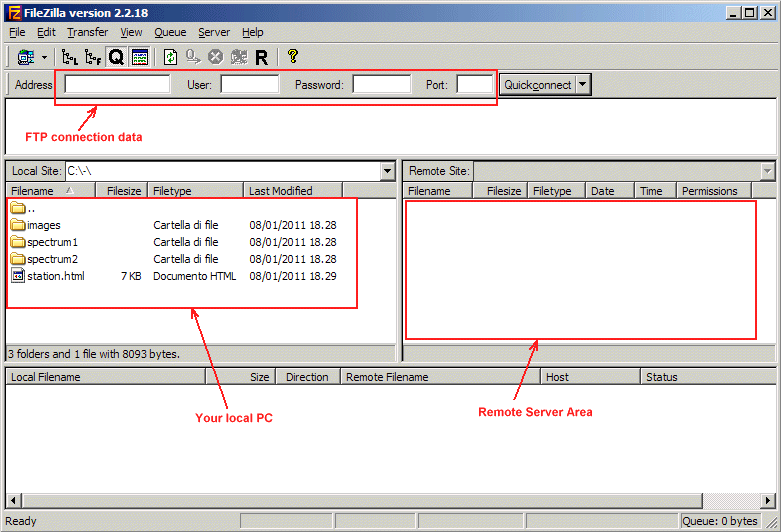This screenshot has width=781, height=532.
Task: Open the Queue menu
Action: pos(170,32)
